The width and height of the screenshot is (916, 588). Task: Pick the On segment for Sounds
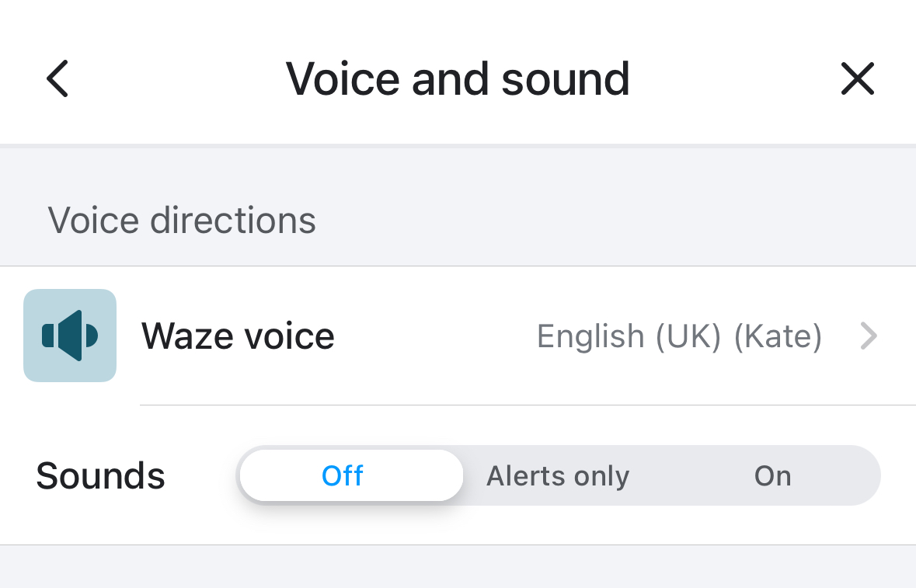tap(772, 475)
